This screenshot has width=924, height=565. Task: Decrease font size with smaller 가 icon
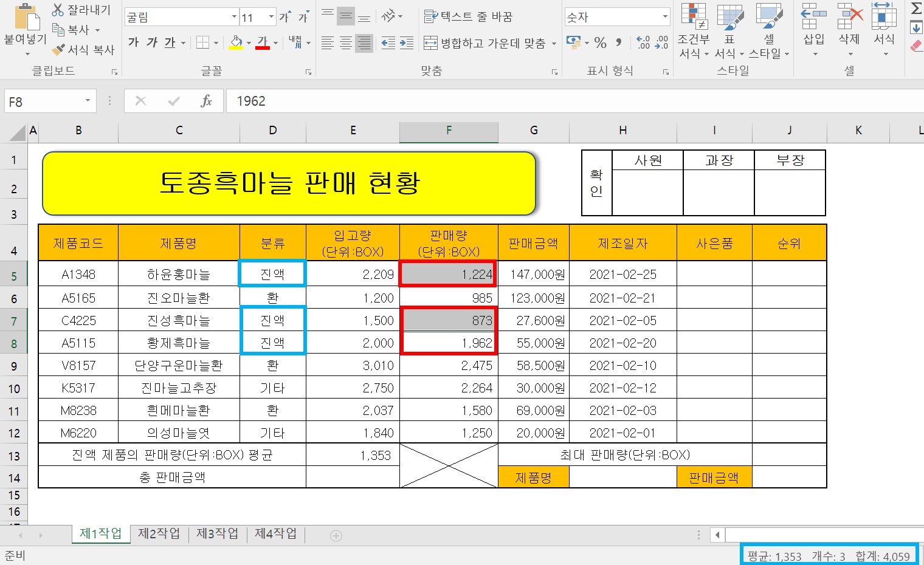pyautogui.click(x=303, y=17)
